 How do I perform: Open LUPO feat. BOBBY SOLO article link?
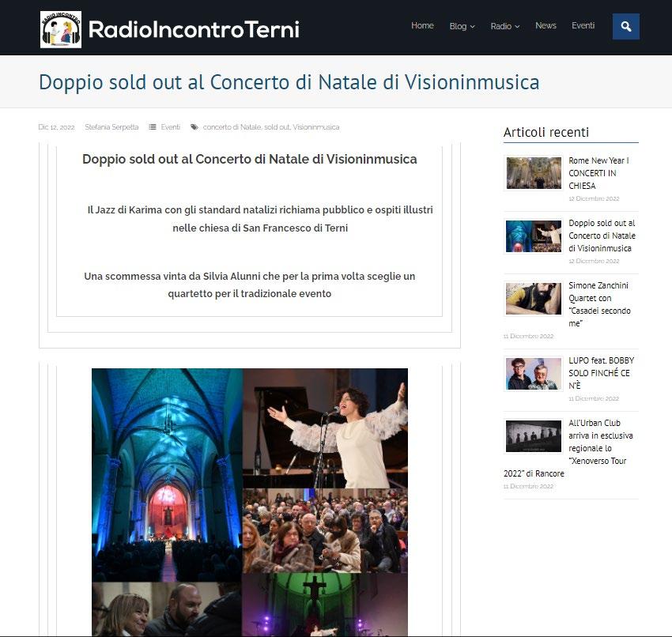click(601, 373)
